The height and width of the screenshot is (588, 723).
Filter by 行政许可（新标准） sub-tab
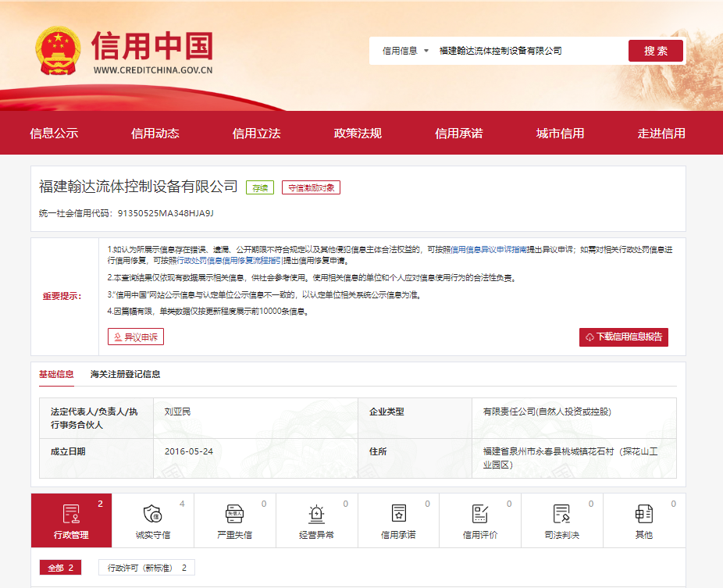[x=146, y=568]
